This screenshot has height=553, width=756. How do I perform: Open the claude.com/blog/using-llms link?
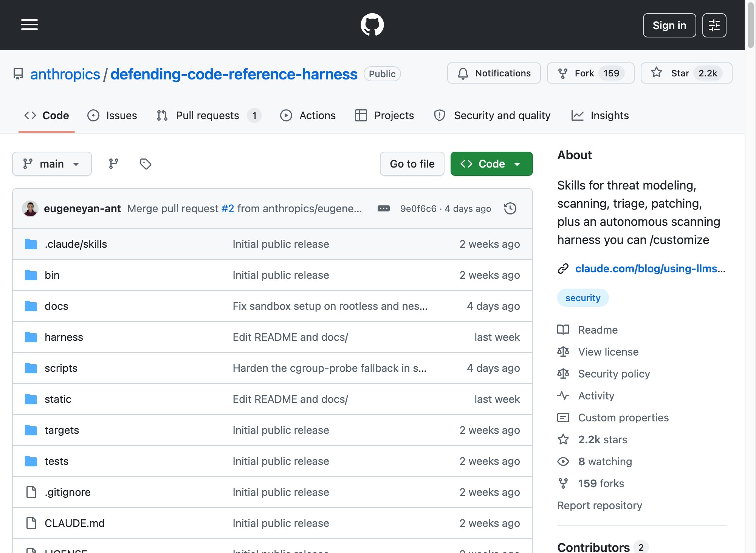[x=650, y=269]
